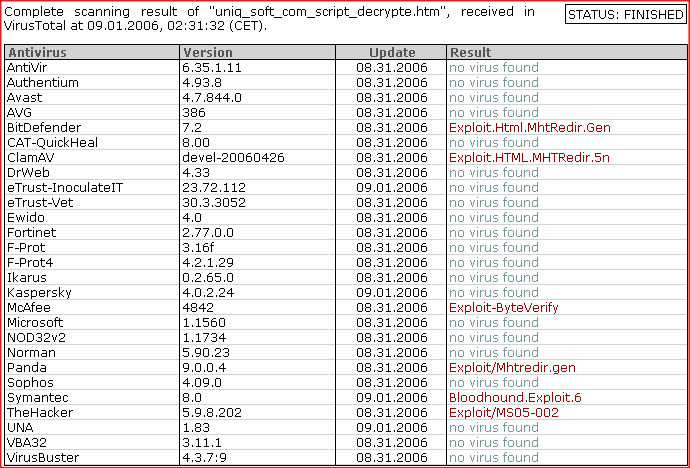
Task: Click VBA32 antivirus name
Action: [27, 442]
